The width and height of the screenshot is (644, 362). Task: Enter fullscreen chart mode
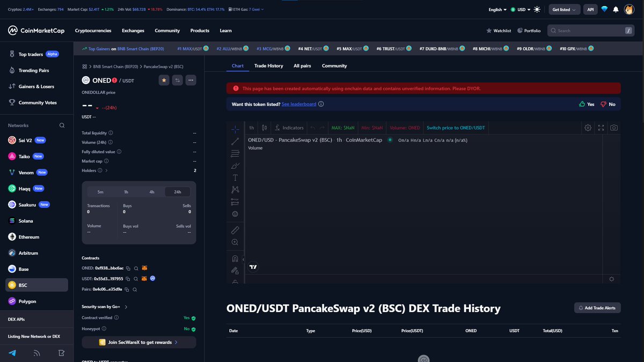point(601,128)
